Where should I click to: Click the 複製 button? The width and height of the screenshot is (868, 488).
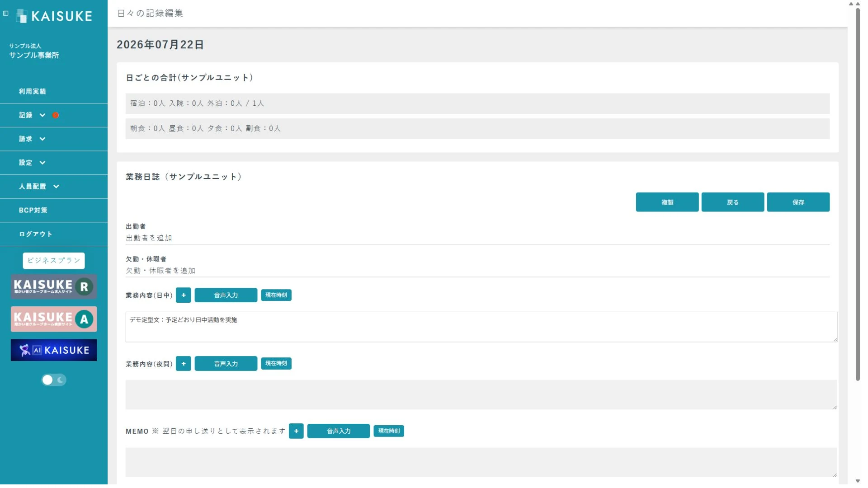pyautogui.click(x=667, y=202)
